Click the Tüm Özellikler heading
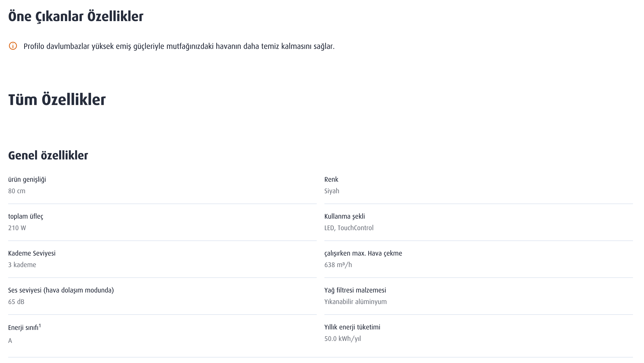This screenshot has height=363, width=644. 57,100
